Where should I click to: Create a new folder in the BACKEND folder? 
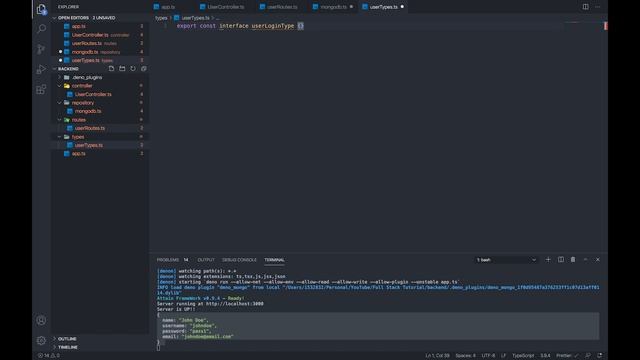[x=122, y=69]
